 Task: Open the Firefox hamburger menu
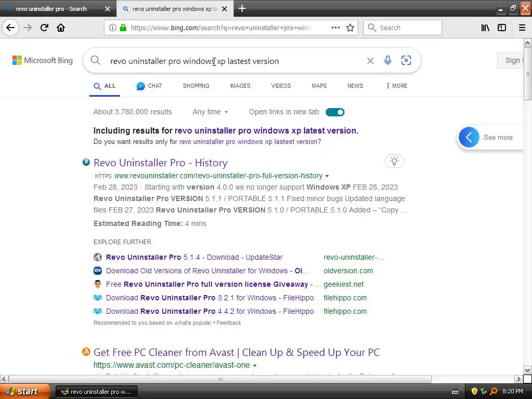522,28
